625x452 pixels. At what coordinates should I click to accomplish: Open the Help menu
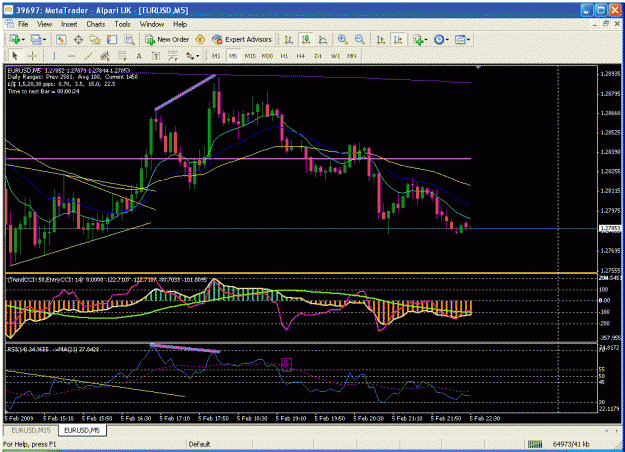tap(180, 24)
